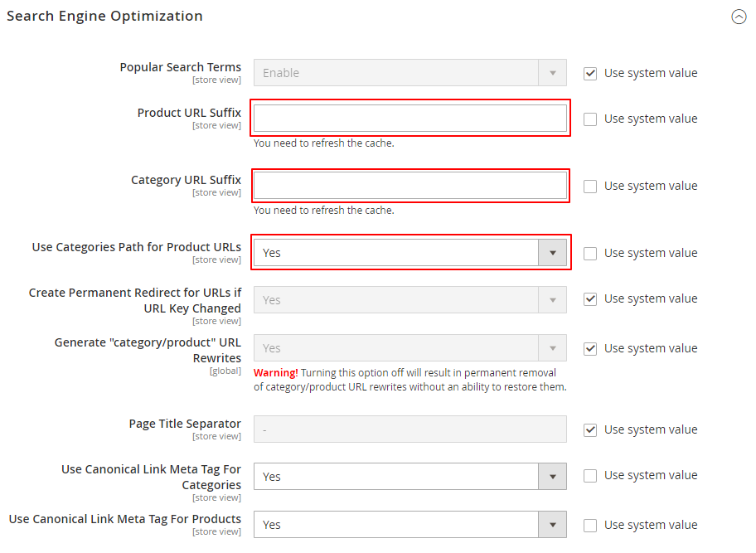Enable Use system value for Use Categories Path

589,253
